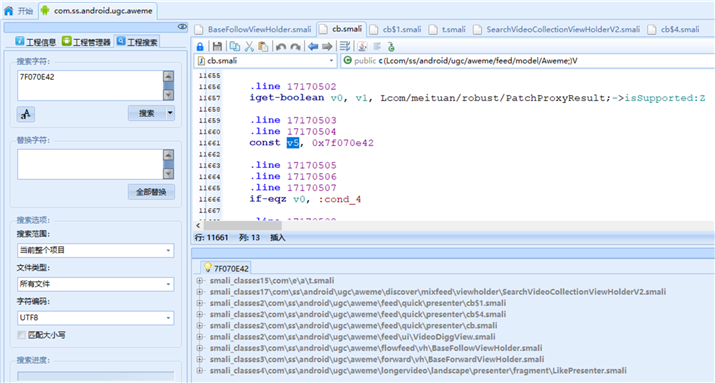The width and height of the screenshot is (715, 383).
Task: Open the cb$1.smali editor tab
Action: coord(396,30)
